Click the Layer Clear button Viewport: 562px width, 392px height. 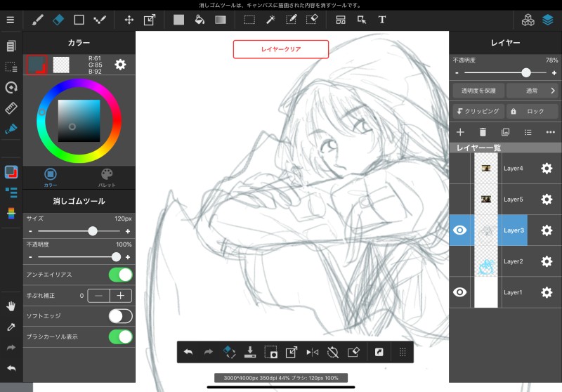(281, 49)
